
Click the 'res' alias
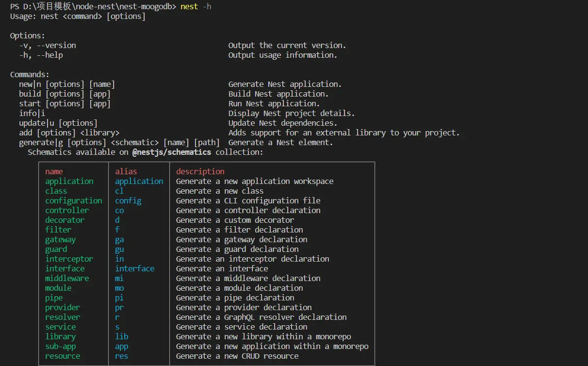pos(122,356)
